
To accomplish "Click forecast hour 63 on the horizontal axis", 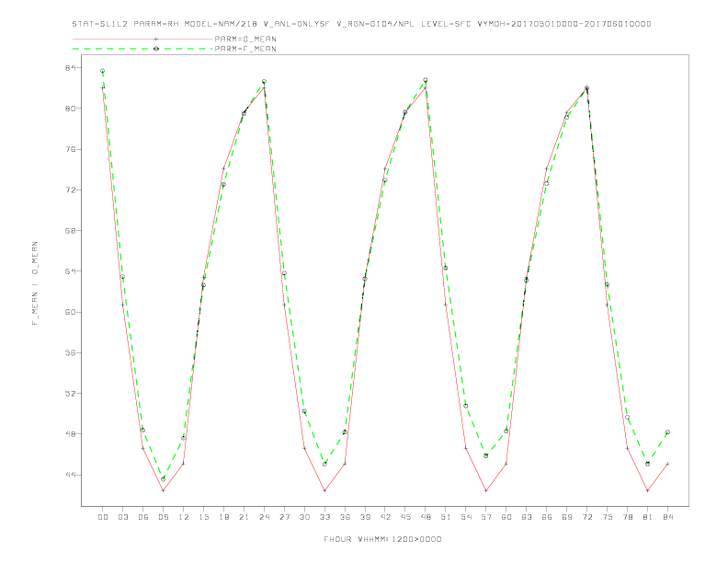I will 527,517.
